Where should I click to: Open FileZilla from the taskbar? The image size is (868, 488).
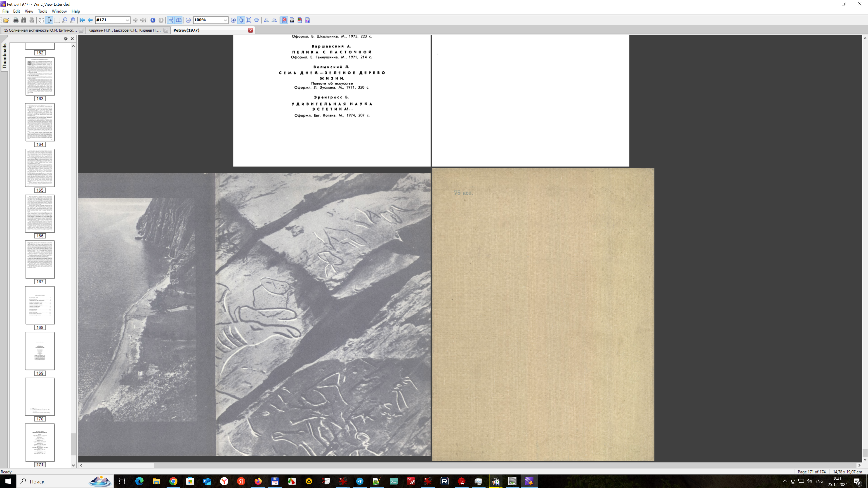click(462, 481)
